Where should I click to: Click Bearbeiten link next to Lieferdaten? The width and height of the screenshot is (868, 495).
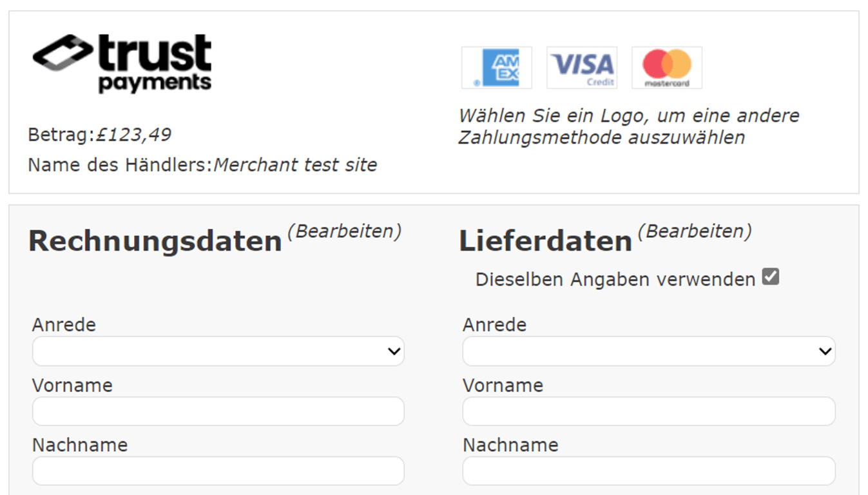pyautogui.click(x=695, y=231)
